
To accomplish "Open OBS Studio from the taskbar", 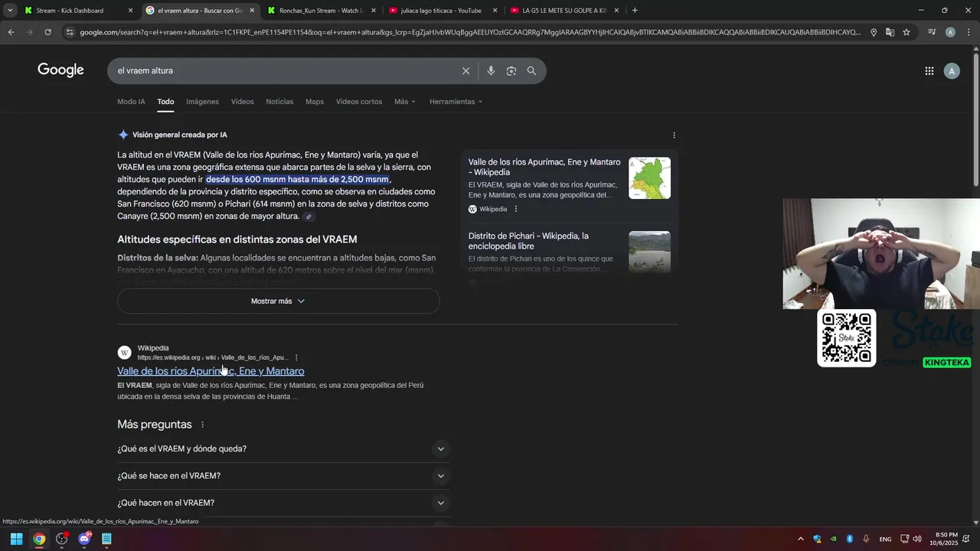I will pyautogui.click(x=62, y=539).
